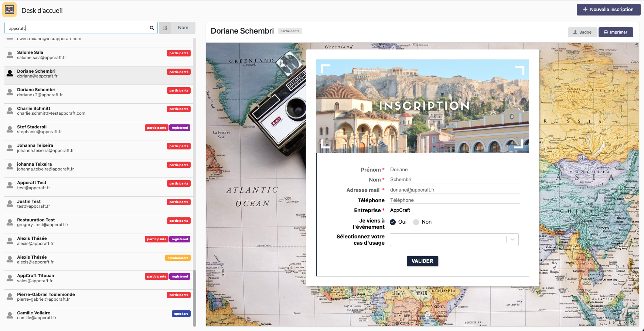Expand the cas d'usage chevron arrow
644x331 pixels.
click(512, 239)
